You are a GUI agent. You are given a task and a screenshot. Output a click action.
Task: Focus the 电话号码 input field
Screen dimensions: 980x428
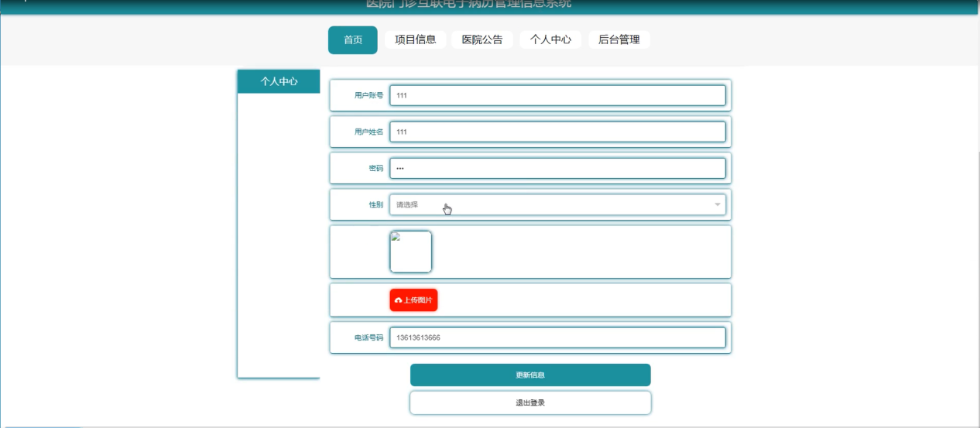(557, 337)
